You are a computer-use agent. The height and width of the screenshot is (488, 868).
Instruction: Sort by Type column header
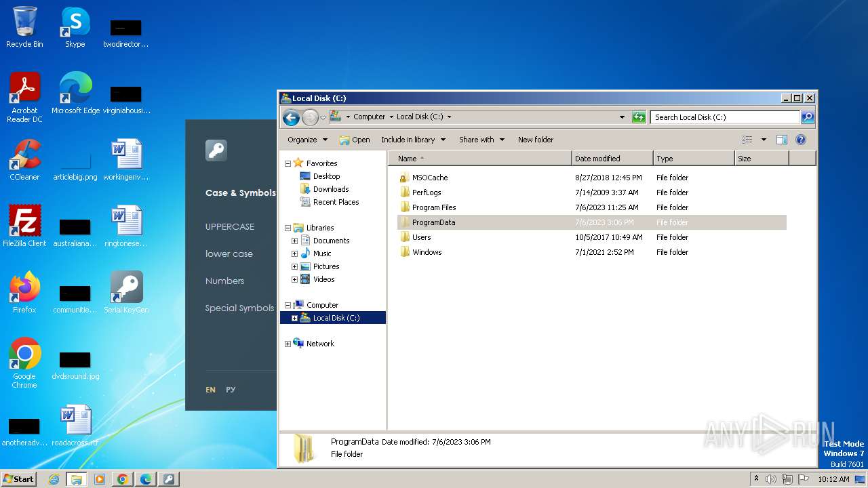694,159
